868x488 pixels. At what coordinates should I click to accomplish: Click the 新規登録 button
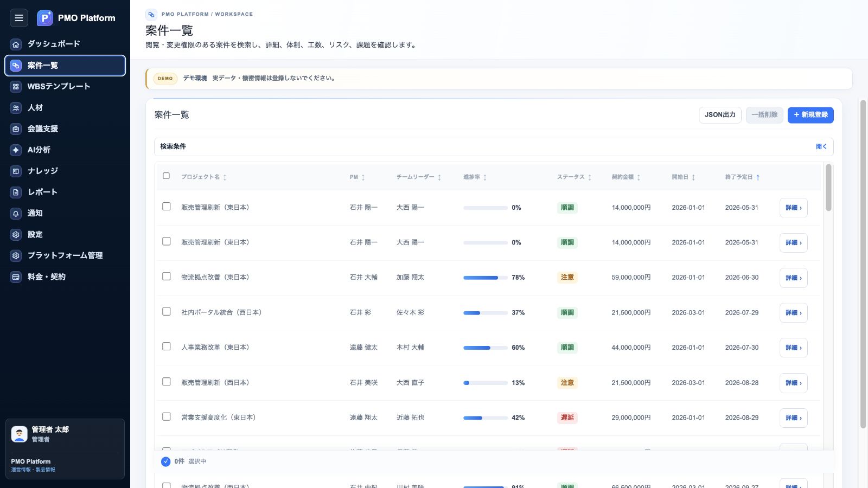point(810,115)
